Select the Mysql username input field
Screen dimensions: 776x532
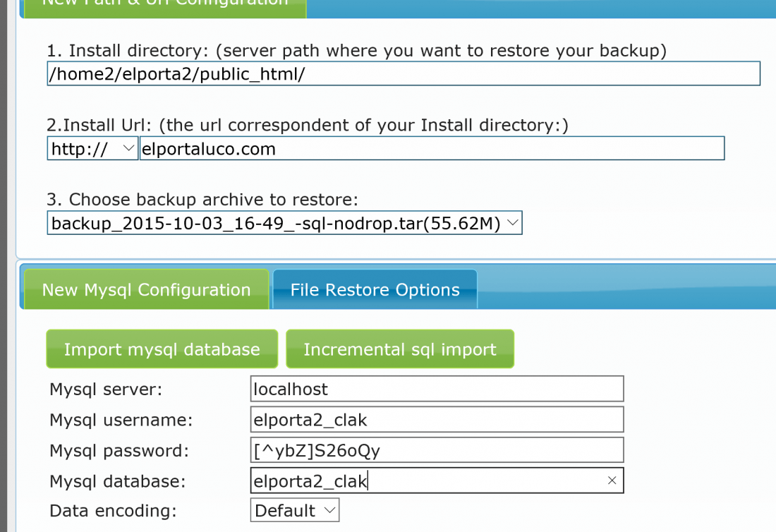pyautogui.click(x=437, y=420)
